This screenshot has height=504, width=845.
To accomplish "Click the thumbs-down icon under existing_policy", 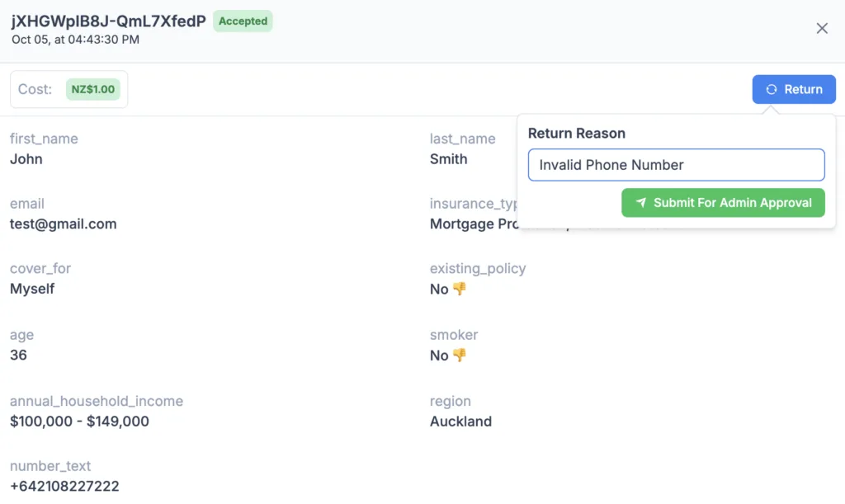I will [459, 290].
